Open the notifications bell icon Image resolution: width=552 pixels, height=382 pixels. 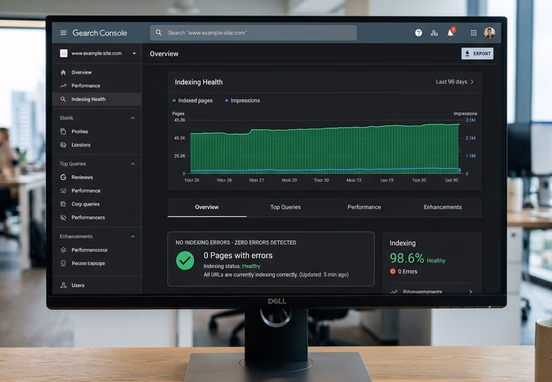[x=451, y=32]
